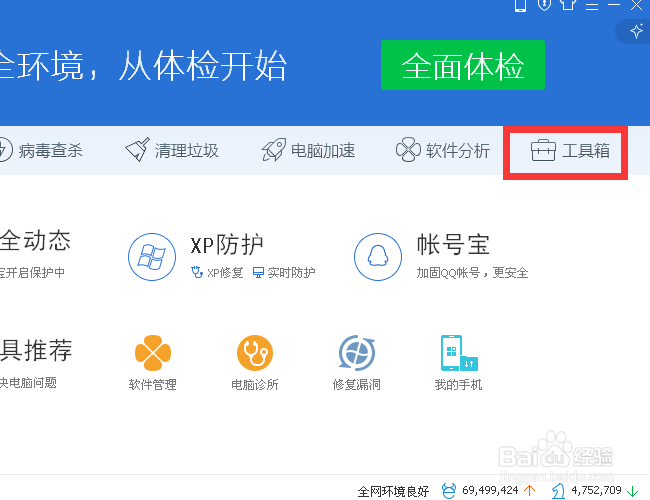Click the blue horse icon in status bar
The width and height of the screenshot is (650, 500).
(558, 491)
